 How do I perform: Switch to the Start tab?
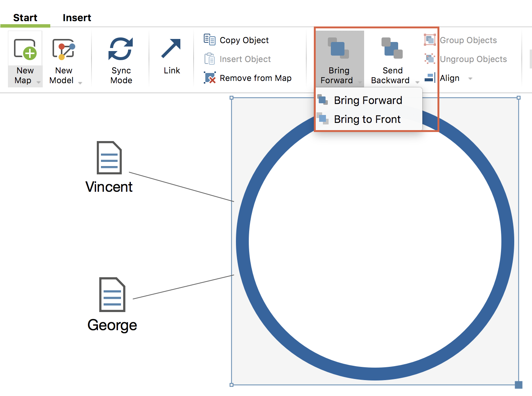25,18
